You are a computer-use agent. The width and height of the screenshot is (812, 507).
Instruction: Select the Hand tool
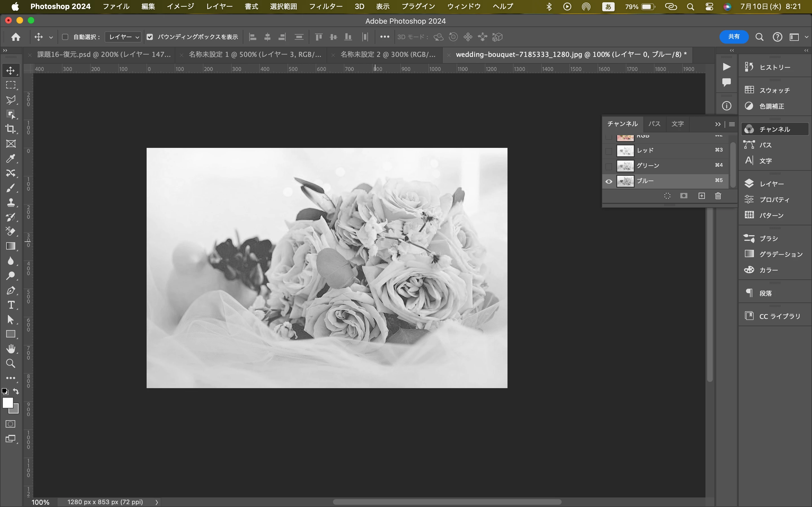[11, 349]
